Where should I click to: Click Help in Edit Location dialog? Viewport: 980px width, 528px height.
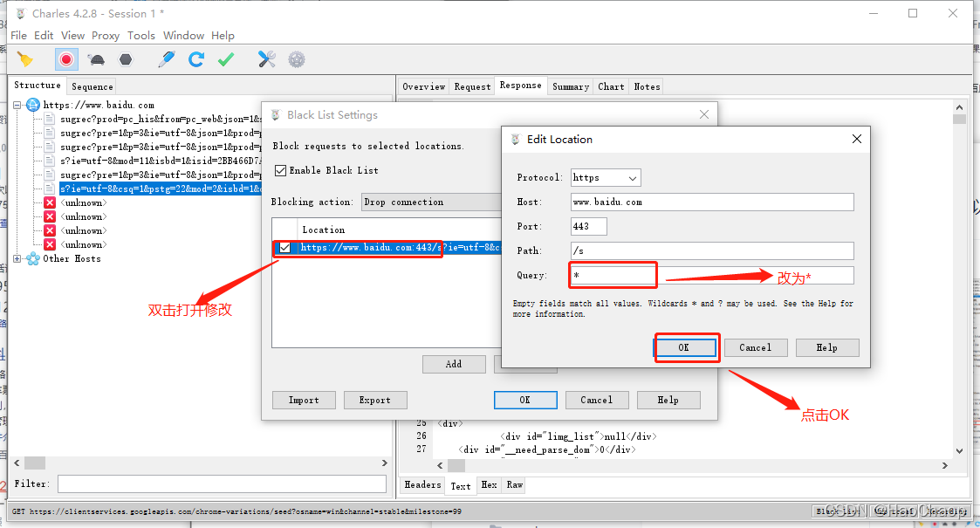point(827,347)
